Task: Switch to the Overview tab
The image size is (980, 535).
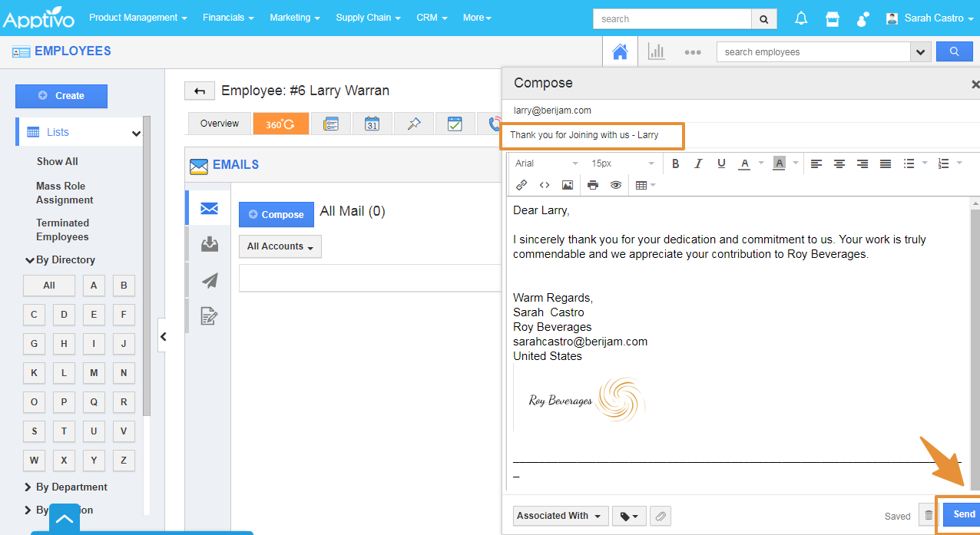Action: click(220, 124)
